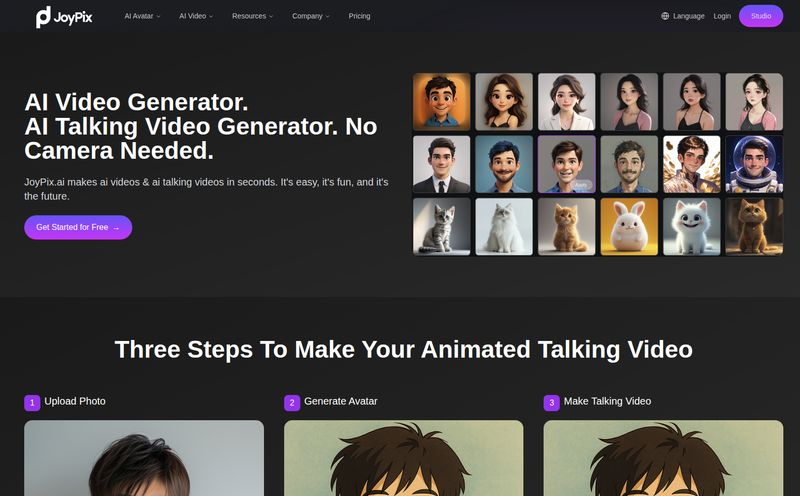Expand the AI Avatar dropdown menu
The height and width of the screenshot is (496, 800).
click(142, 16)
